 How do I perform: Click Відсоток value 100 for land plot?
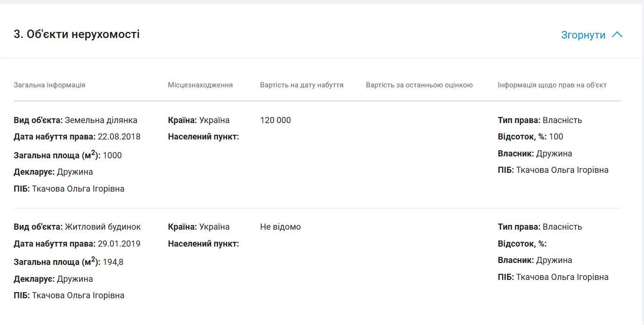(x=556, y=137)
